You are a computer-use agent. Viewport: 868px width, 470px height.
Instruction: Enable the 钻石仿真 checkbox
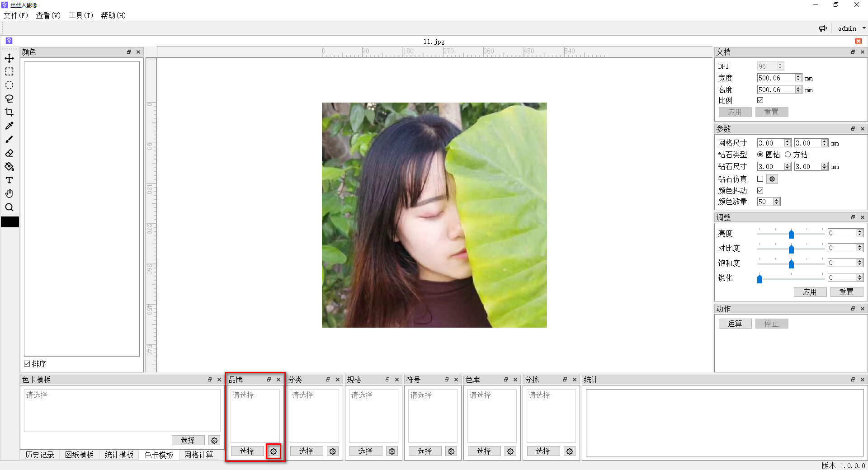[x=760, y=179]
